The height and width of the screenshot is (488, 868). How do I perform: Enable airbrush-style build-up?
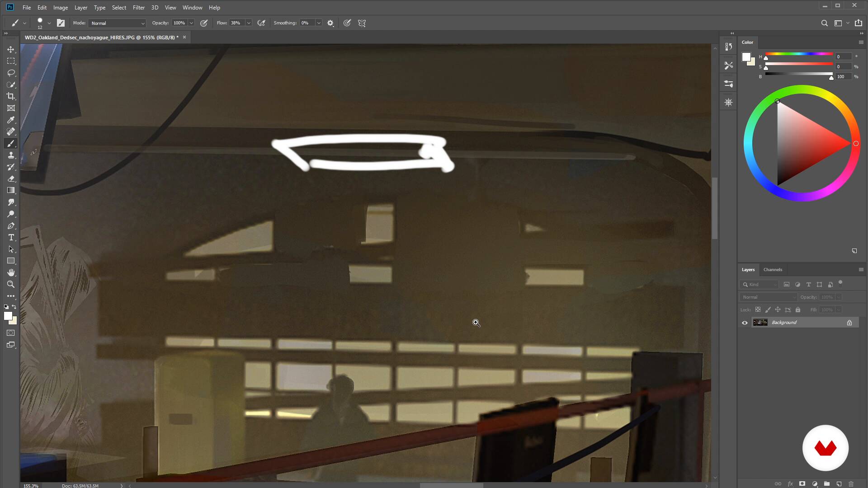tap(261, 23)
